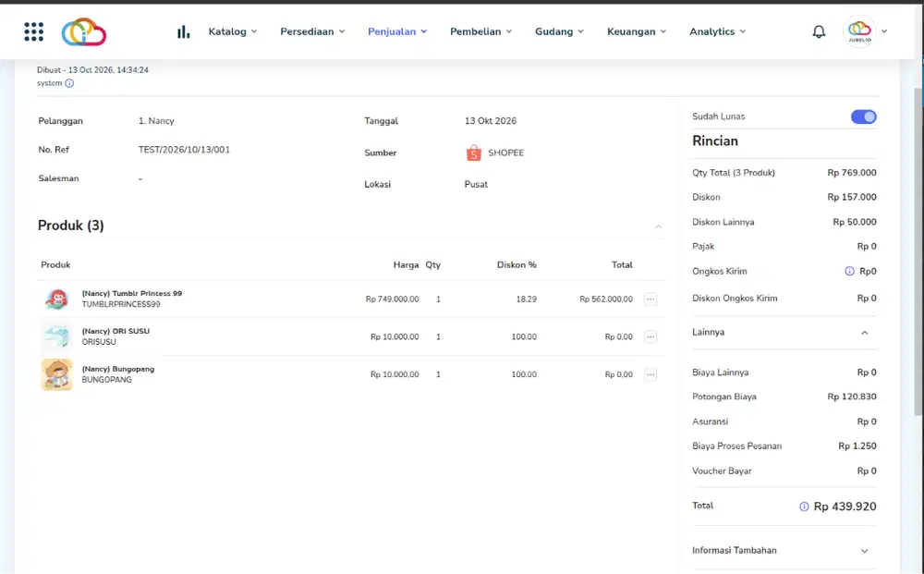The height and width of the screenshot is (574, 924).
Task: Open the profile dropdown arrow
Action: (x=884, y=31)
